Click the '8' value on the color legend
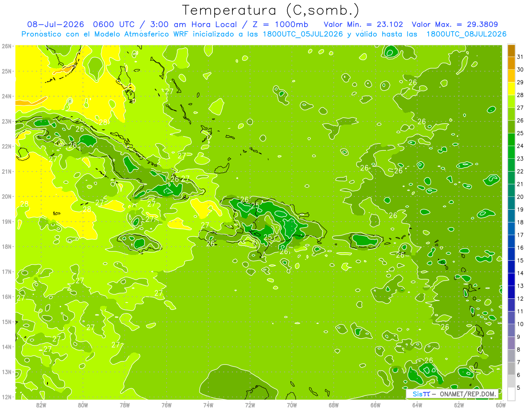 click(519, 349)
